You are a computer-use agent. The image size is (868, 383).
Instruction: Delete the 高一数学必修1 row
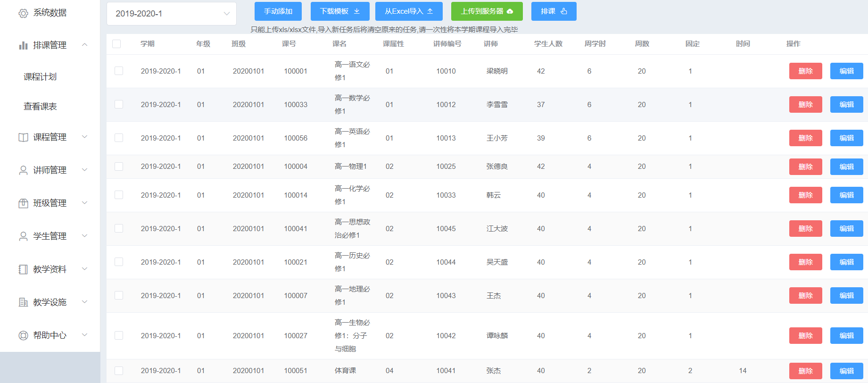(806, 105)
